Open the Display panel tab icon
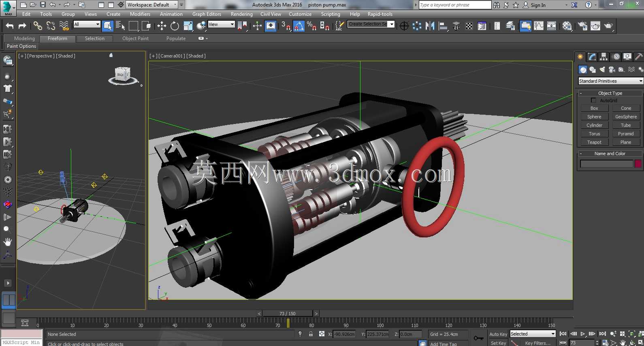Viewport: 644px width, 346px height. click(627, 57)
